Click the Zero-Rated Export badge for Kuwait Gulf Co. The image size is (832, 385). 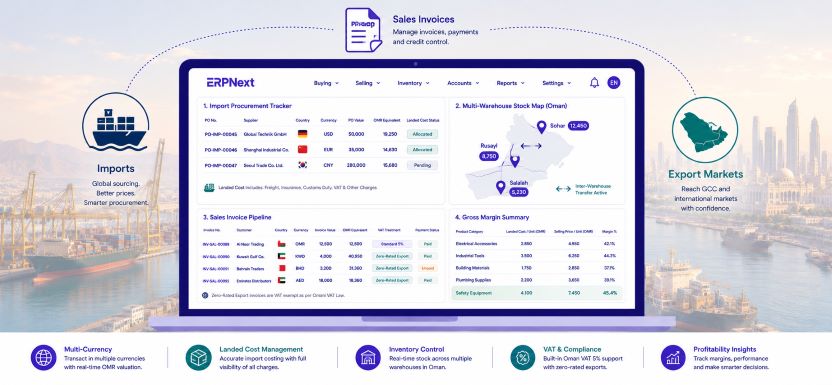[x=392, y=256]
